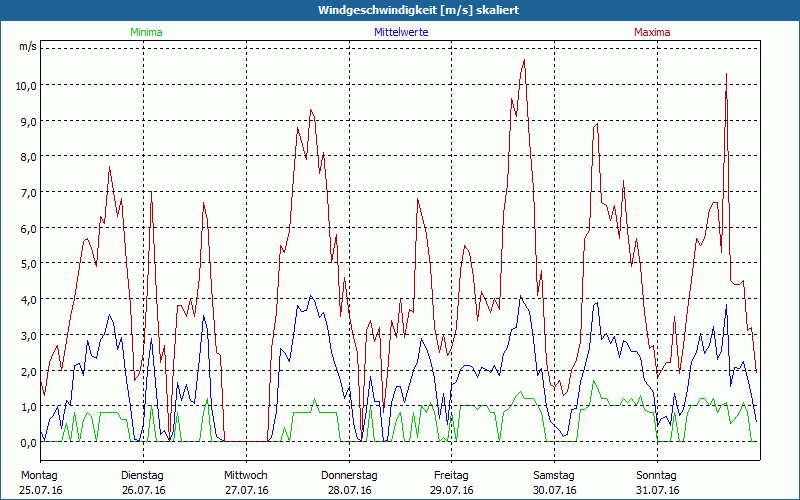Click the 'Sonntag' day label
This screenshot has width=800, height=500.
point(657,476)
